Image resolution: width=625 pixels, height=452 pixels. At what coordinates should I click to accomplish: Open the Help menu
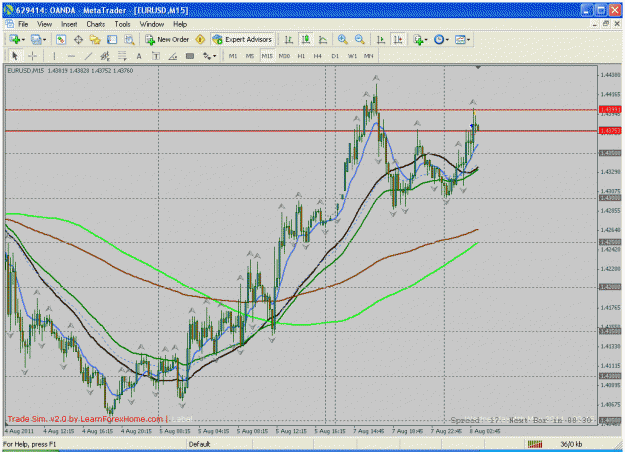pyautogui.click(x=180, y=24)
